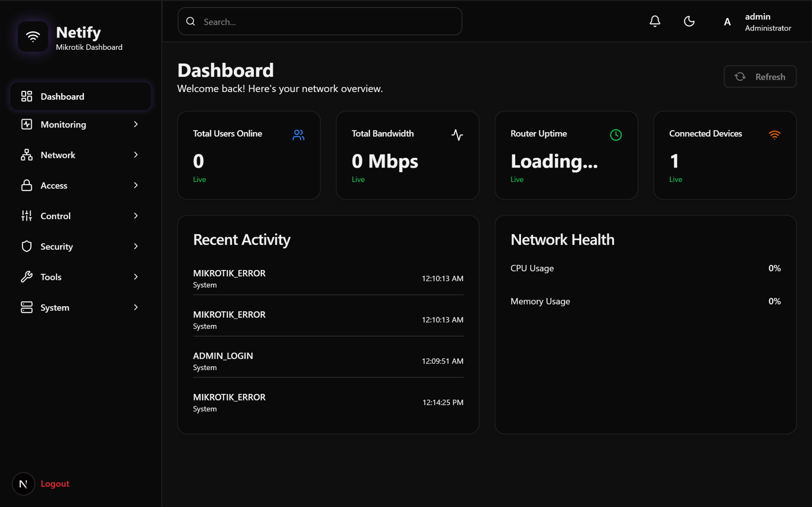Expand the Monitoring menu chevron
The image size is (812, 507).
[x=136, y=124]
